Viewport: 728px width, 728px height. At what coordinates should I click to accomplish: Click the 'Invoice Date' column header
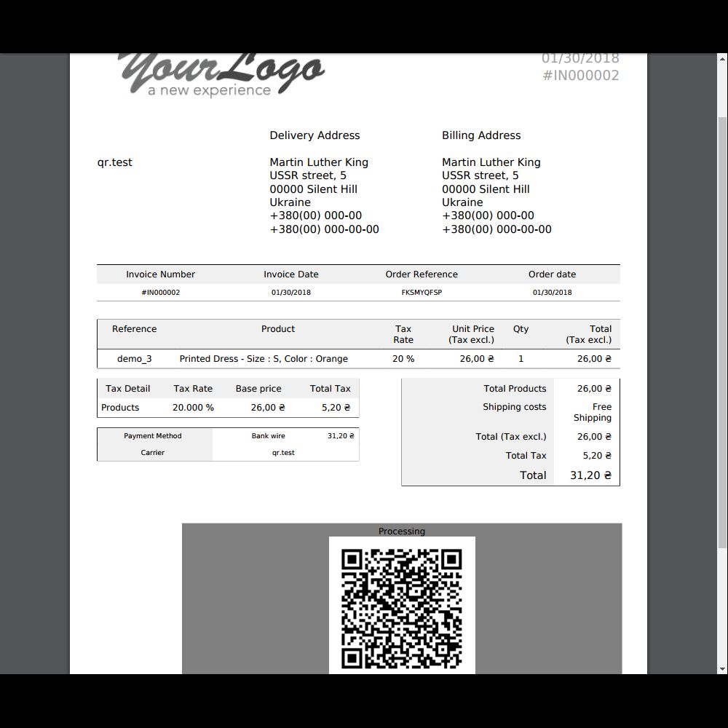coord(291,274)
